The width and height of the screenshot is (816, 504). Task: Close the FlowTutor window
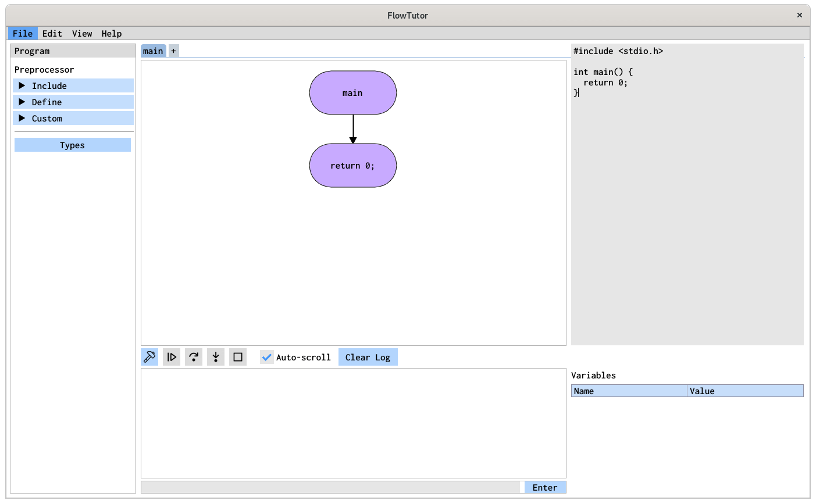point(800,15)
